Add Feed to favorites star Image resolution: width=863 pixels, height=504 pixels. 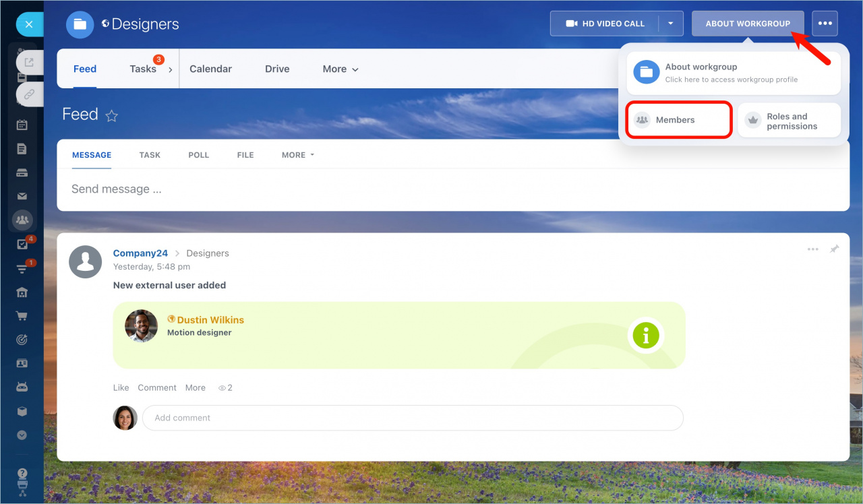(x=112, y=116)
